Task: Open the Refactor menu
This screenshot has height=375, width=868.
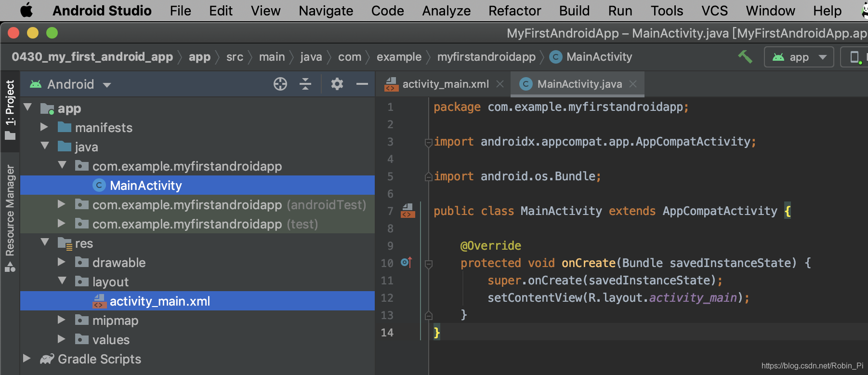Action: pos(514,11)
